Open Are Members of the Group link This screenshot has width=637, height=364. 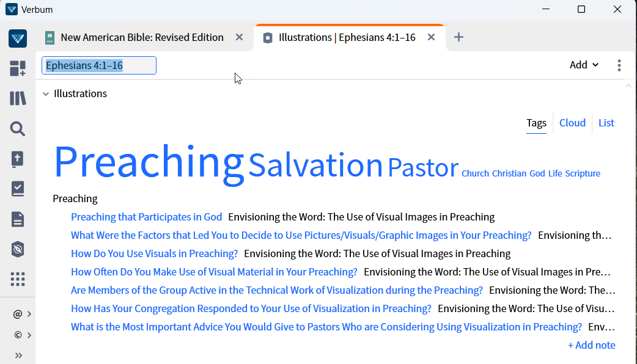point(277,290)
